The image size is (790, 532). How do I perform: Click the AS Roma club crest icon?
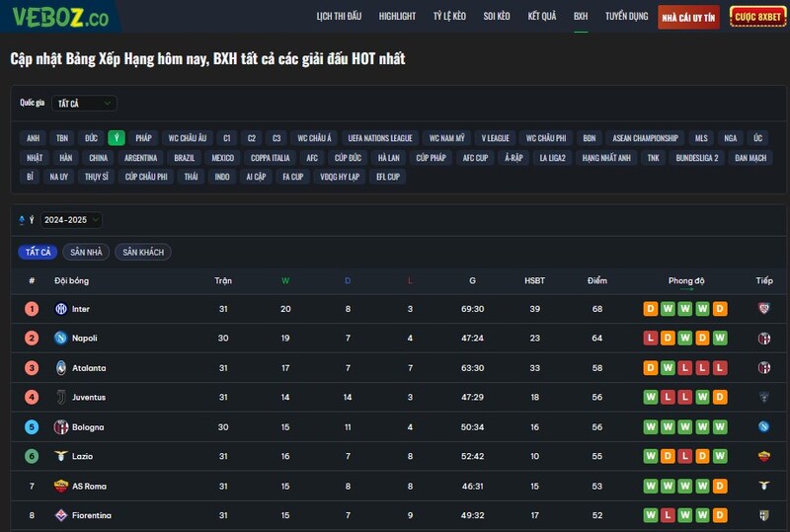click(60, 487)
